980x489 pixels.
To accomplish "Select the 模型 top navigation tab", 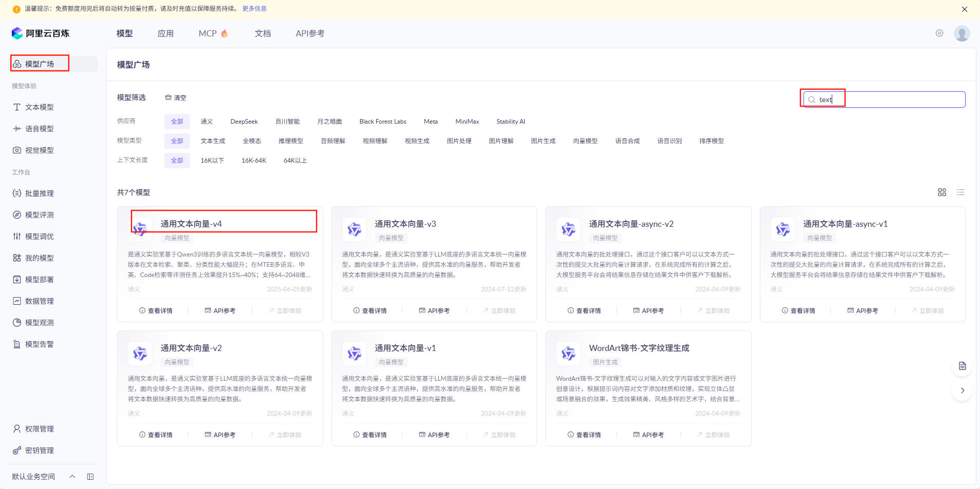I will click(x=125, y=33).
